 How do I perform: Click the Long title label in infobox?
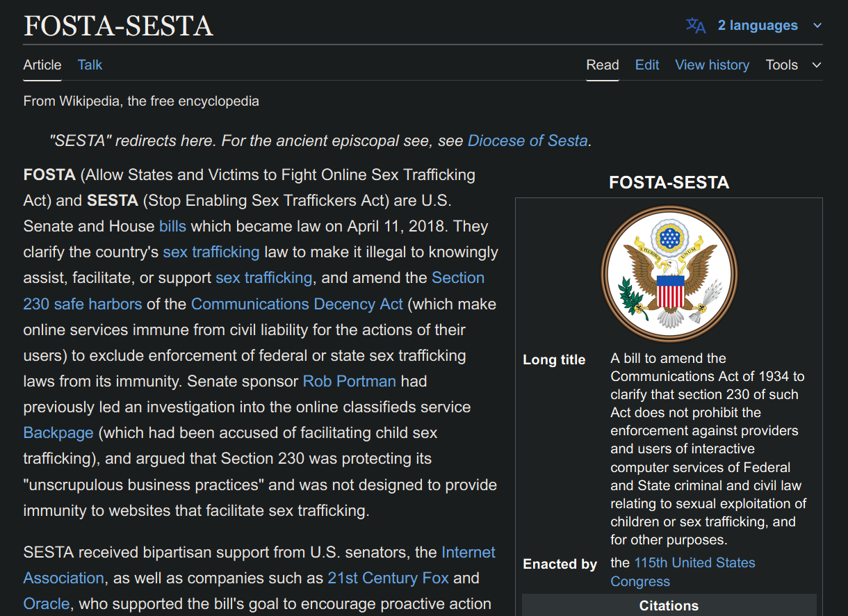[554, 359]
